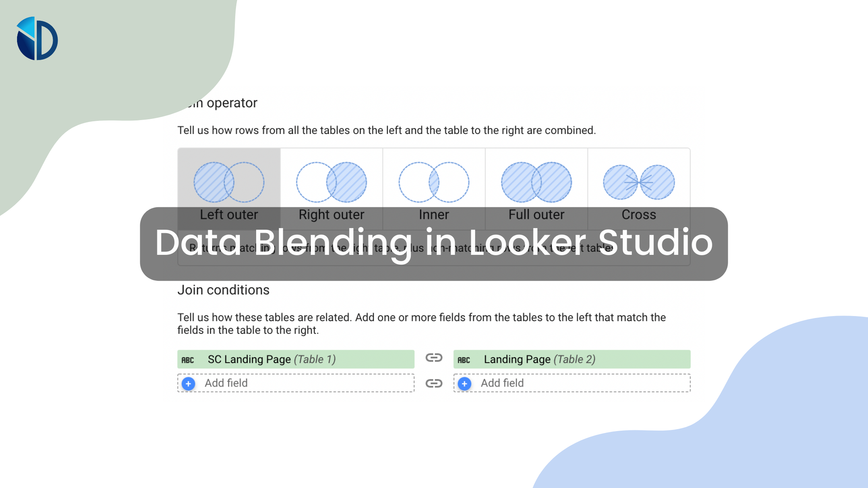This screenshot has height=488, width=868.
Task: Select the Full outer join icon
Action: [536, 182]
